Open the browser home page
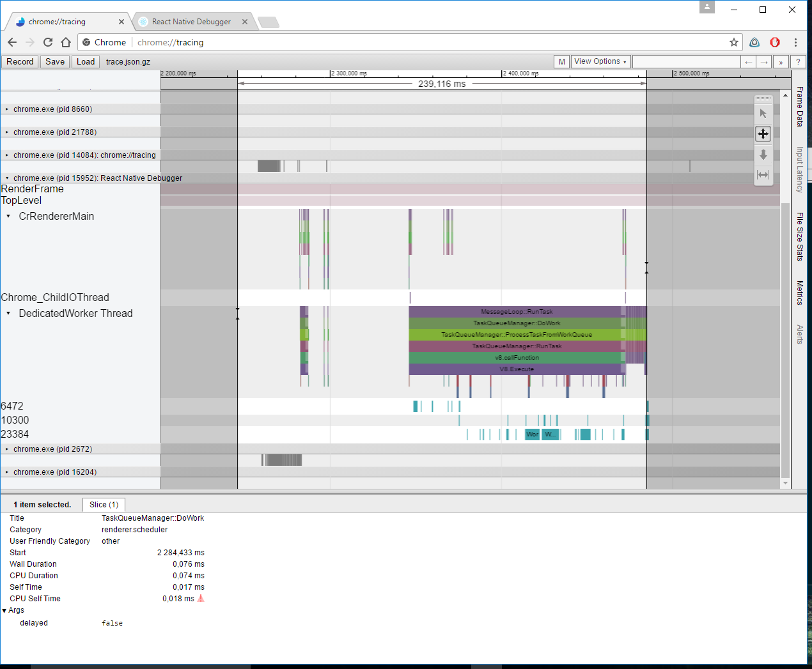 point(66,42)
